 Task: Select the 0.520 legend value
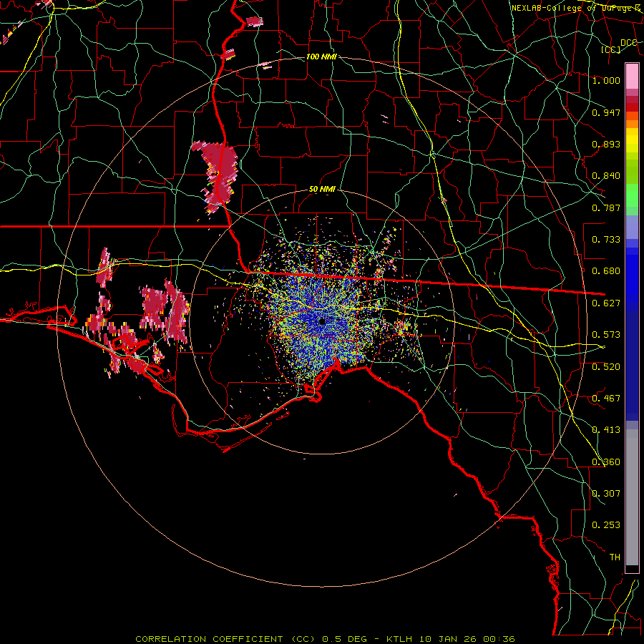click(x=606, y=367)
